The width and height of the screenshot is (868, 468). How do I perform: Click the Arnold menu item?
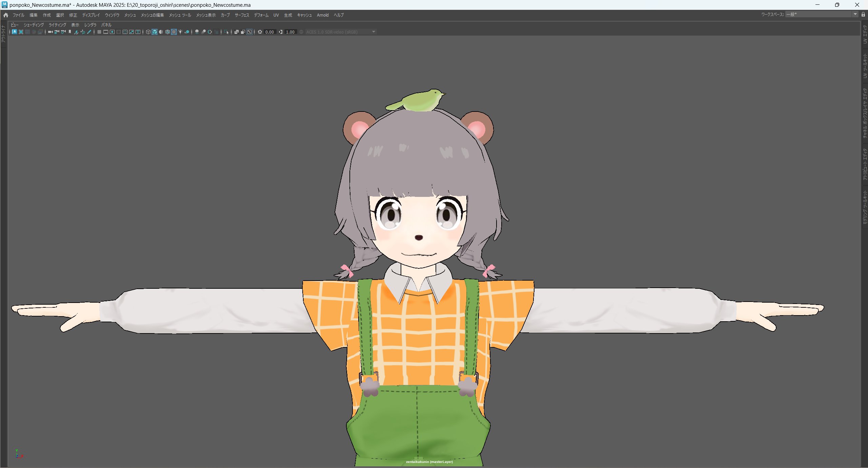coord(322,15)
